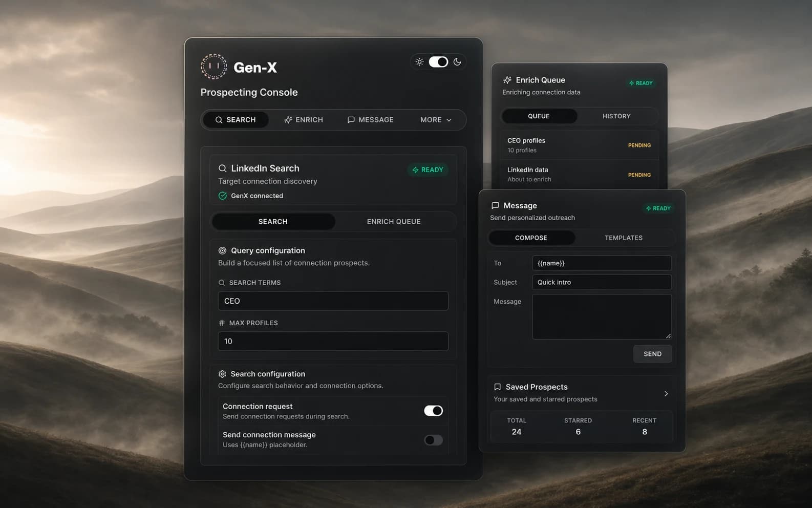The height and width of the screenshot is (508, 812).
Task: Expand the MORE dropdown menu
Action: click(436, 120)
